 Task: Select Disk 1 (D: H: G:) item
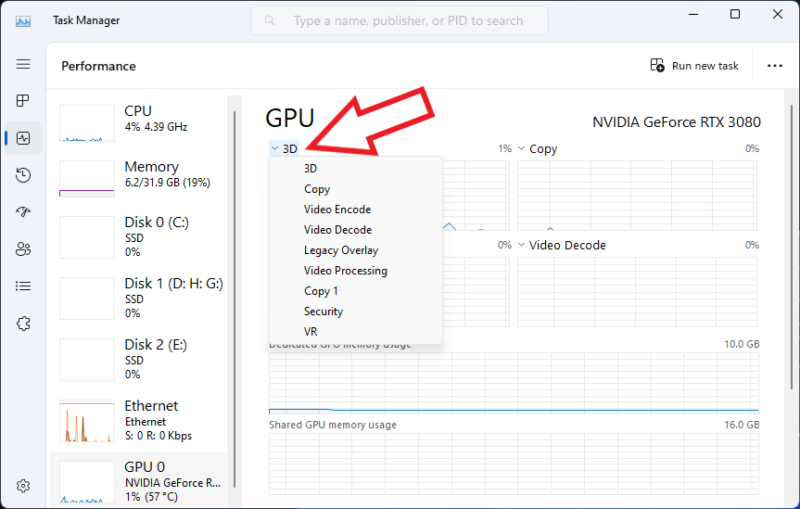(x=138, y=298)
